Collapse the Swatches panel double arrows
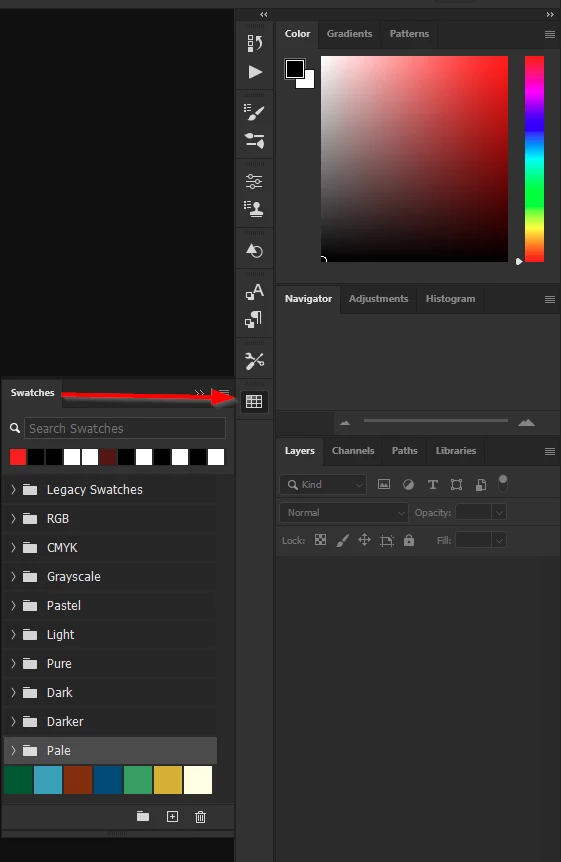561x862 pixels. [x=199, y=393]
